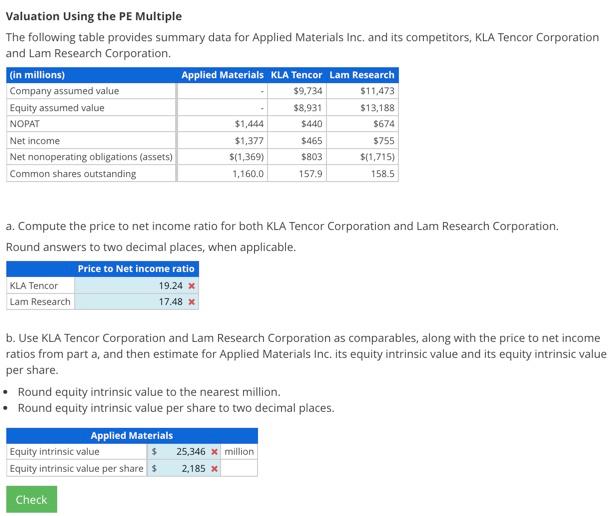Edit the KLA Tencor ratio field showing 19.24
Viewport: 614px width, 516px height.
(x=136, y=286)
